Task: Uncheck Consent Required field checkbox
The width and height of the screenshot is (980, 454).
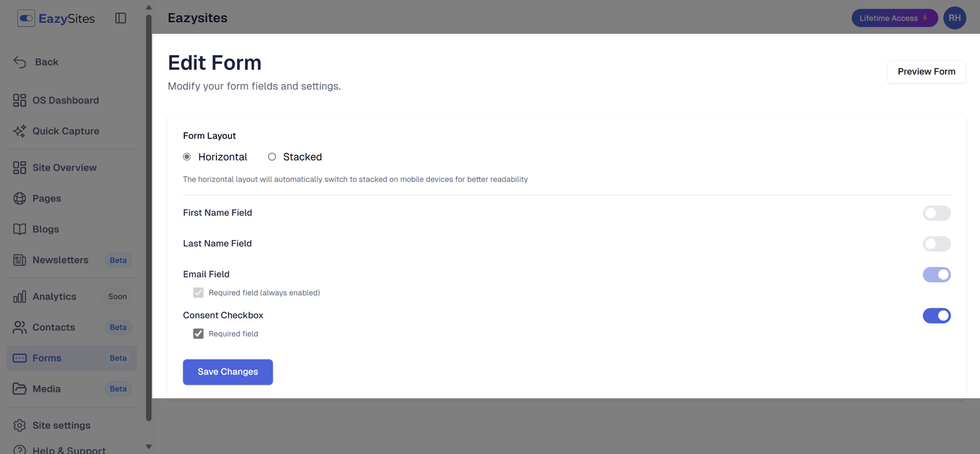Action: [198, 334]
